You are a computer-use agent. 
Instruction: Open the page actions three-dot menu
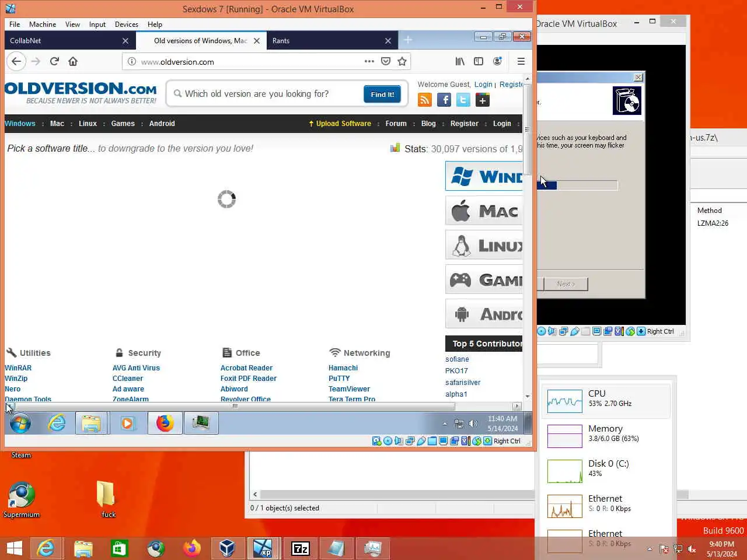369,61
